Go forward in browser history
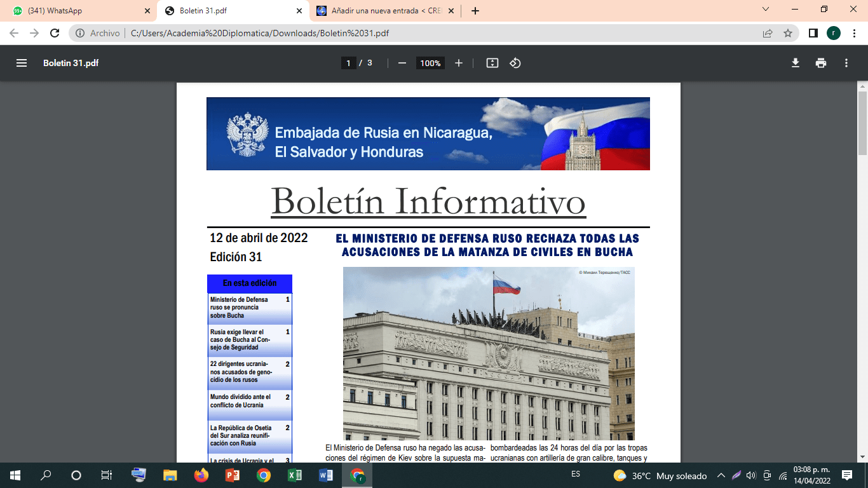The width and height of the screenshot is (868, 488). (x=34, y=33)
